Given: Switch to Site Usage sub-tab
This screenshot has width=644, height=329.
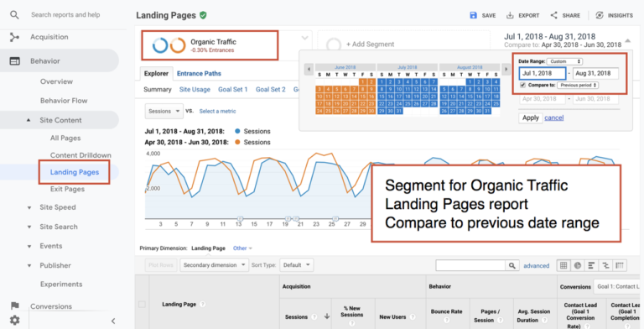Looking at the screenshot, I should [x=195, y=89].
